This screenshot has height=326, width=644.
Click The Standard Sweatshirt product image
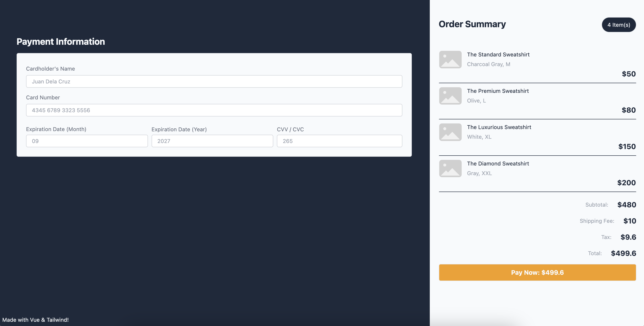click(450, 59)
